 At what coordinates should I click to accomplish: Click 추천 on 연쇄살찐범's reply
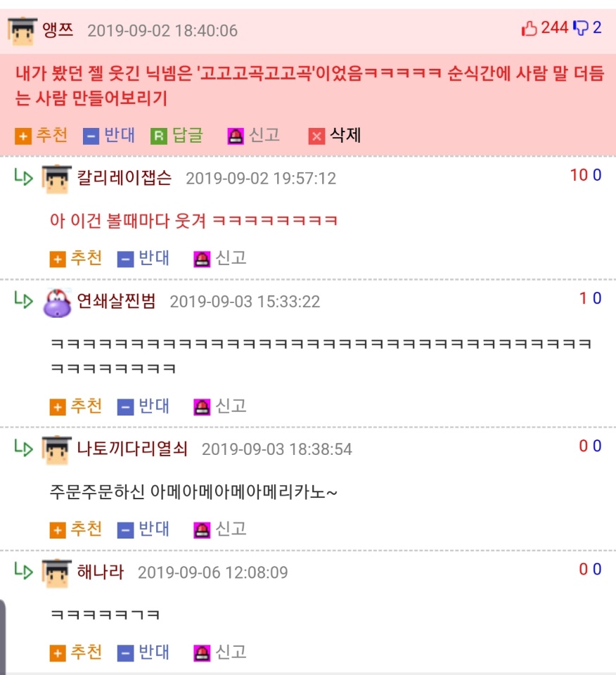click(x=76, y=406)
